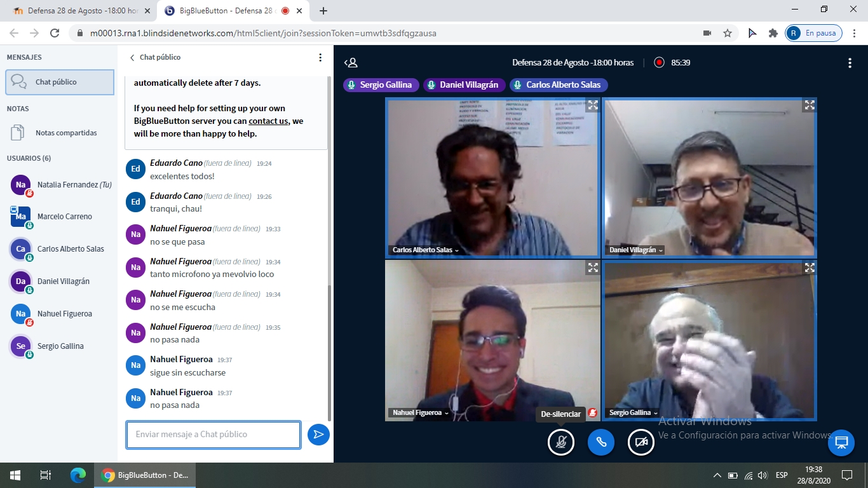Collapse the Chat público panel header
Screen dimensions: 868x488
(156, 58)
